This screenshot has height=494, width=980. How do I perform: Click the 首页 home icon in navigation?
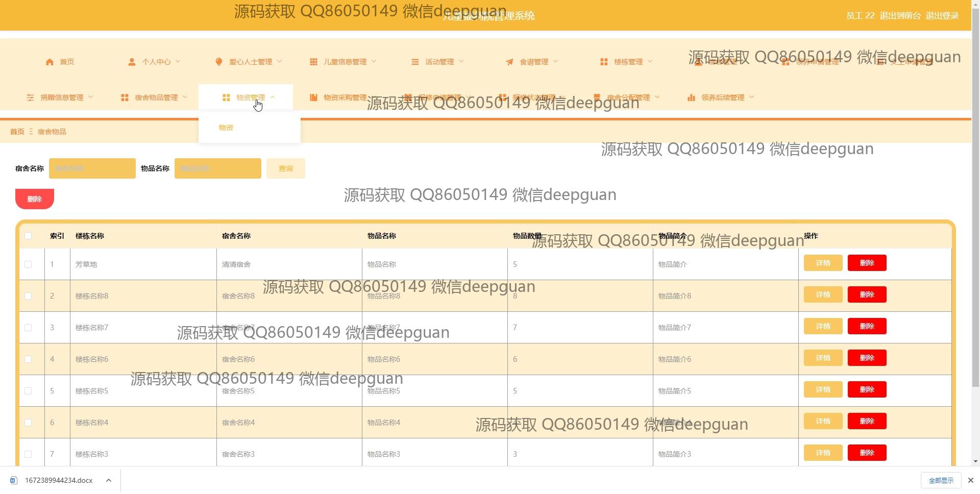[50, 62]
